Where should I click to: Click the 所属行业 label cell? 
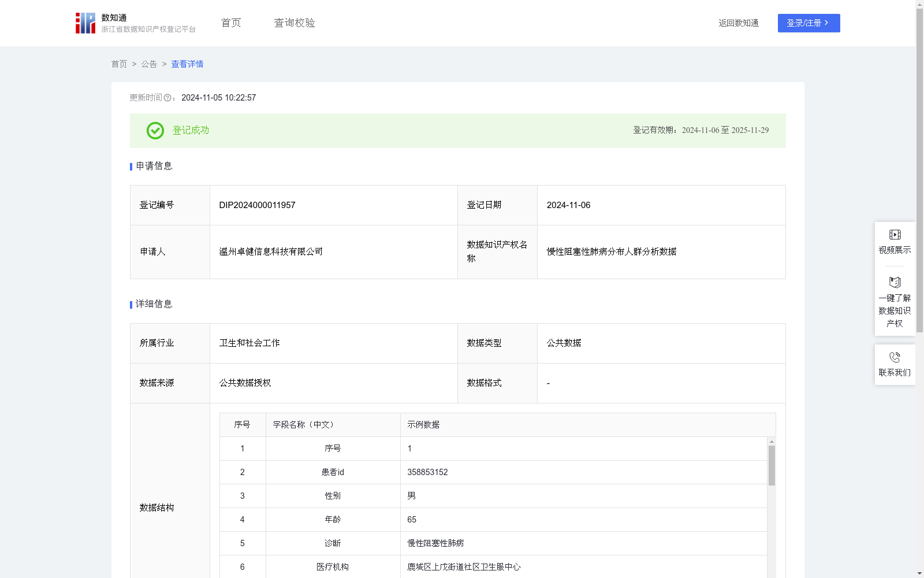coord(170,343)
